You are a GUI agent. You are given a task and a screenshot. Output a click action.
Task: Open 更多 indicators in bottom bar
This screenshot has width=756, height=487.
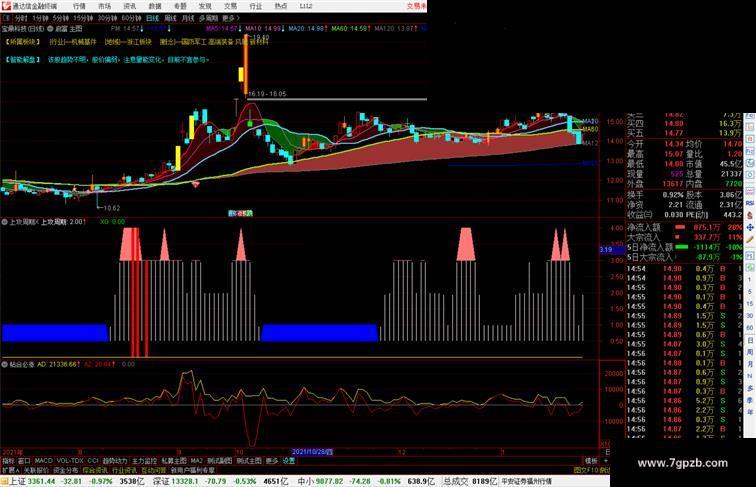[x=272, y=461]
